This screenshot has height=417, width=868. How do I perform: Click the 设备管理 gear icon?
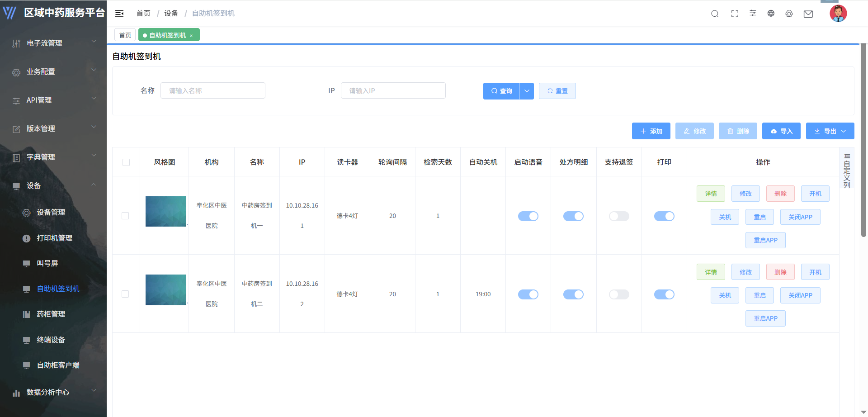pos(27,213)
